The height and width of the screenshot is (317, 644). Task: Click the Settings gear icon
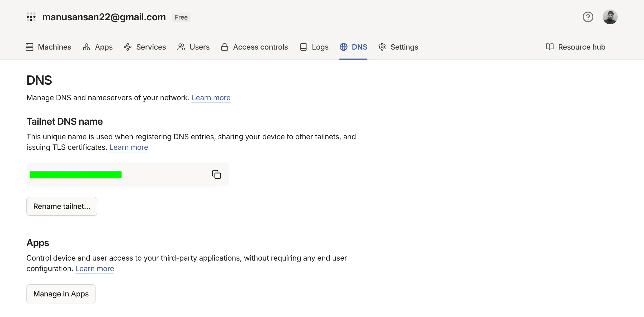pos(382,47)
